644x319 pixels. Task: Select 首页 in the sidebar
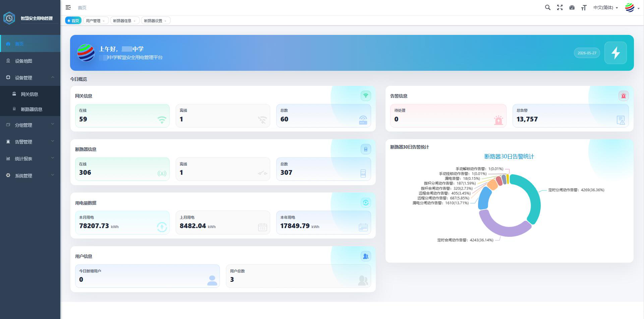(30, 44)
